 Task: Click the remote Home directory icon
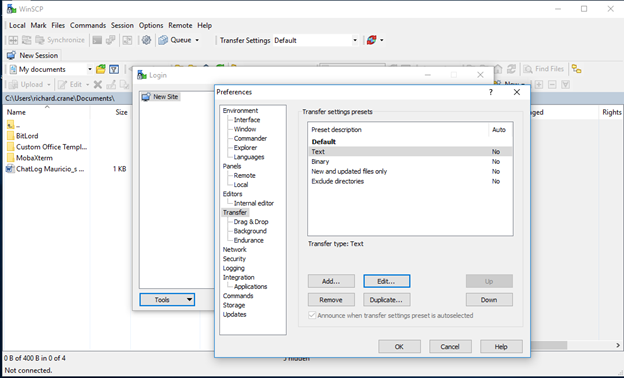point(498,69)
